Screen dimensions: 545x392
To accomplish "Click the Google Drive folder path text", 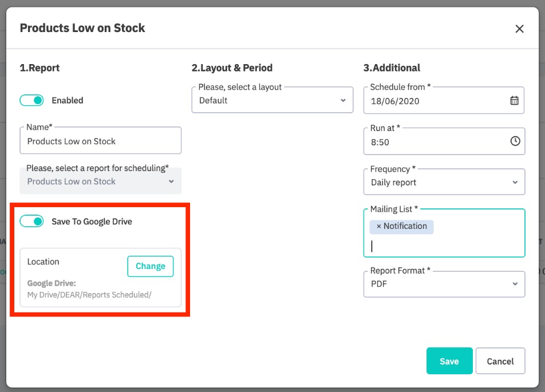I will point(89,295).
